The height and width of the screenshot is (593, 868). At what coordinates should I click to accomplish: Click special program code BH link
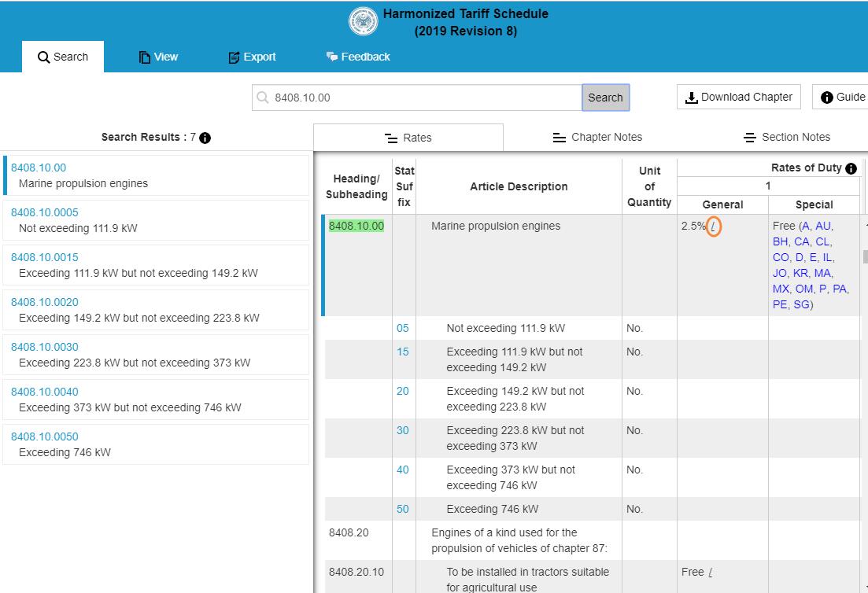pos(780,241)
